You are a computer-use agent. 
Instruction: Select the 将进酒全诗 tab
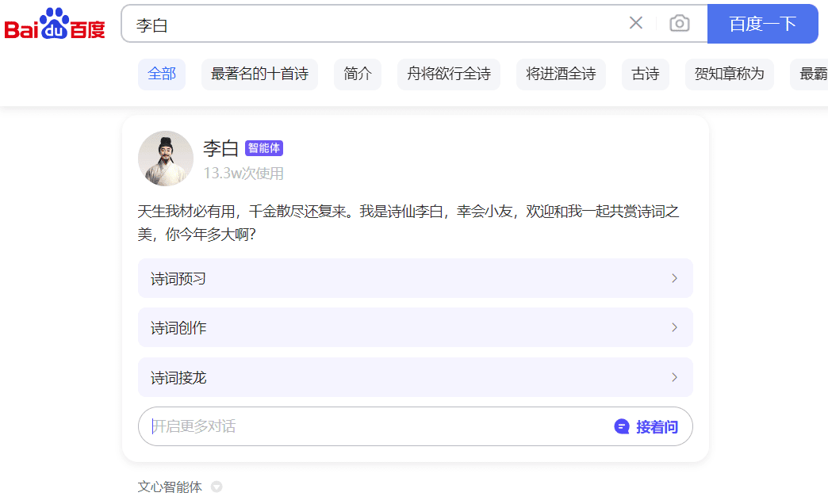[561, 74]
